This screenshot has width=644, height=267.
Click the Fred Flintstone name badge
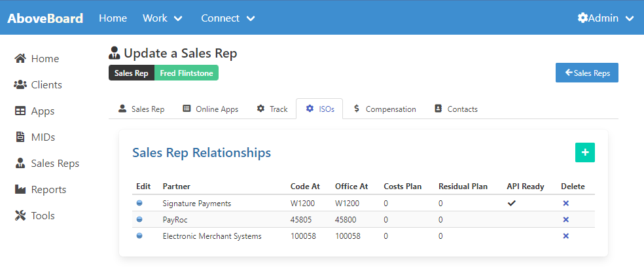pyautogui.click(x=186, y=73)
